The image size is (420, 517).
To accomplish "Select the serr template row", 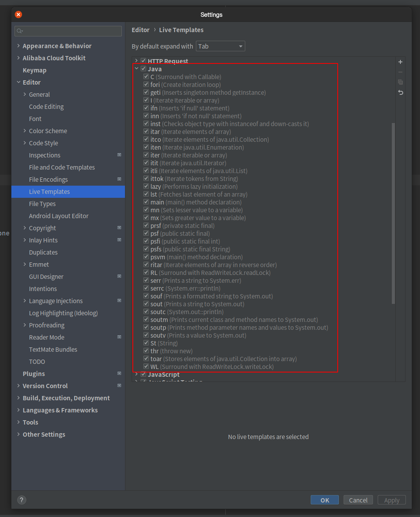I will 196,280.
